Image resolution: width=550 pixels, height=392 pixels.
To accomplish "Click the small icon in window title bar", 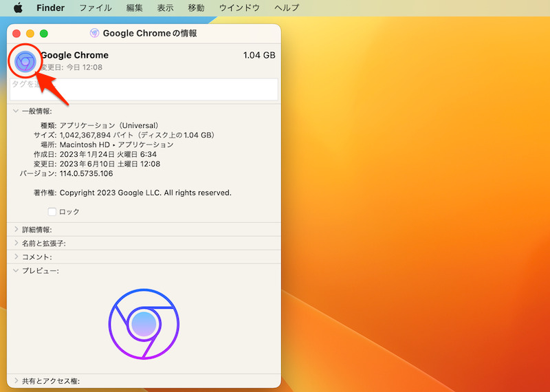I will (94, 33).
